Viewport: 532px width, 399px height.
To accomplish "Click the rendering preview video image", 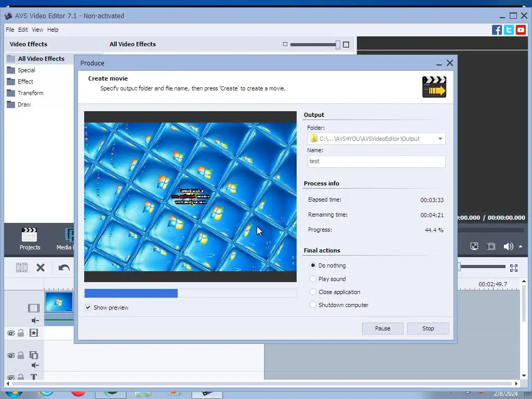I will tap(190, 197).
